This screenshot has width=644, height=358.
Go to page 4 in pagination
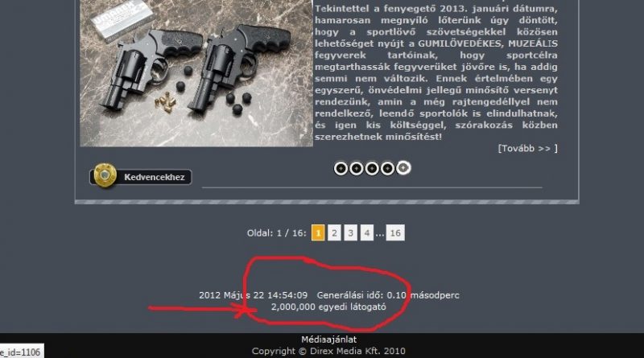pos(367,232)
